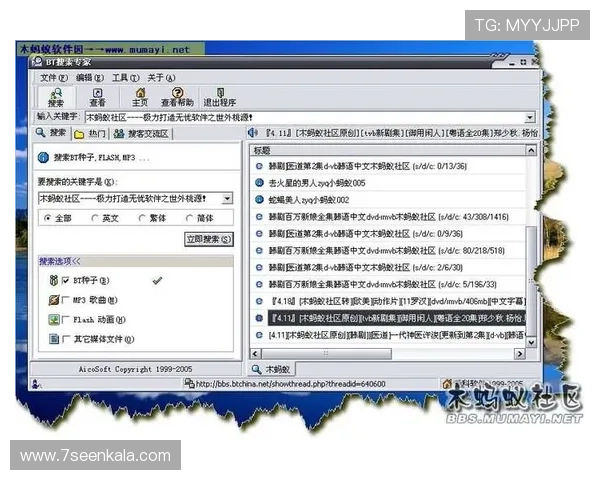Click the horizontal scroll right arrow

pyautogui.click(x=519, y=354)
